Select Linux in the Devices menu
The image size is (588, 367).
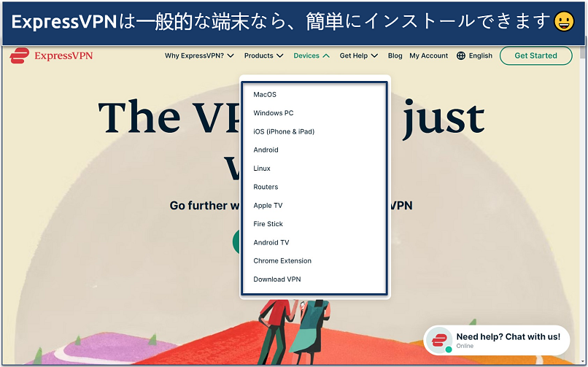click(x=262, y=169)
